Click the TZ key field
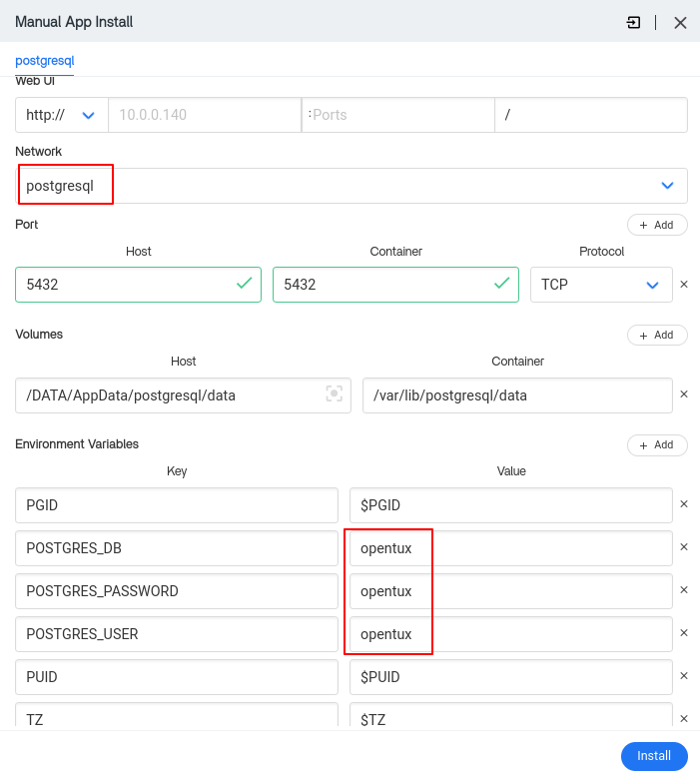 point(177,715)
